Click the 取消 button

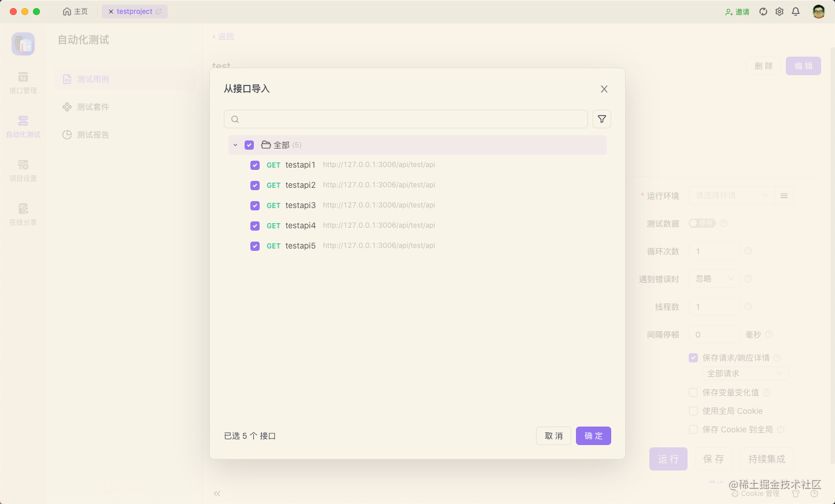click(x=553, y=436)
